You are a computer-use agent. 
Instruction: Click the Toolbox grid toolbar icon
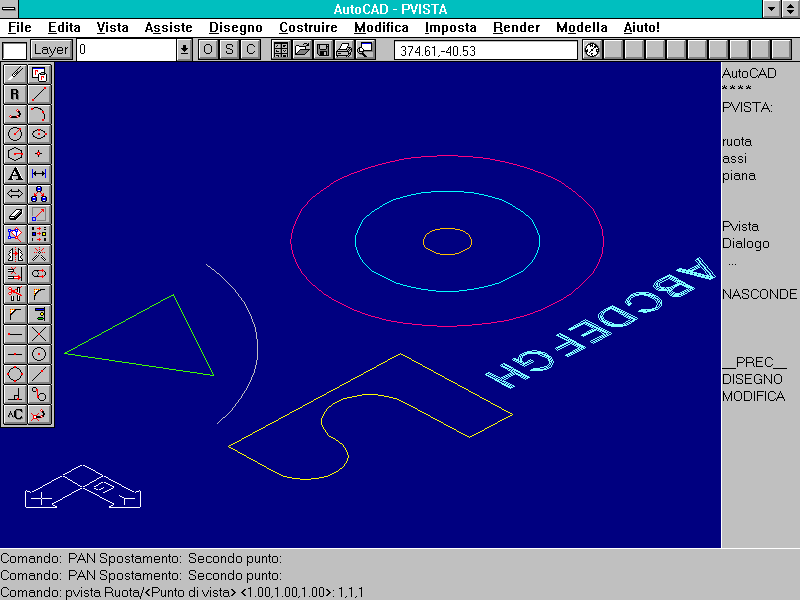tap(281, 50)
